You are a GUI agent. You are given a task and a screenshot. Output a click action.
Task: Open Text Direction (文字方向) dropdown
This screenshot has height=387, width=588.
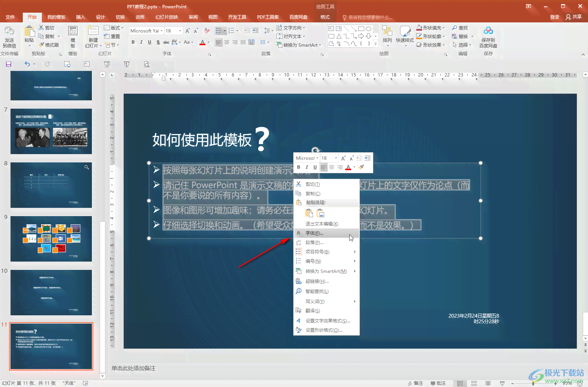click(x=291, y=28)
